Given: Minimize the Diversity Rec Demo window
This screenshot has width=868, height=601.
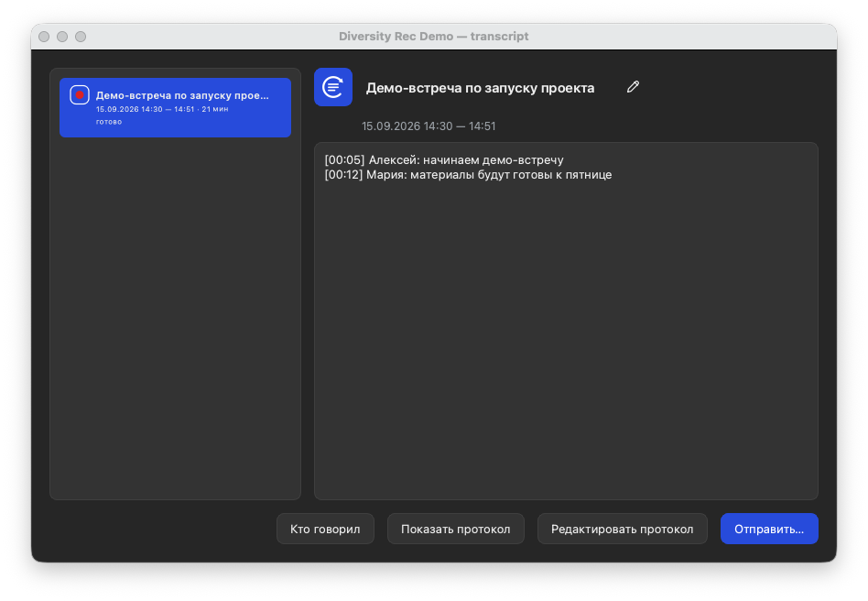Looking at the screenshot, I should (62, 37).
